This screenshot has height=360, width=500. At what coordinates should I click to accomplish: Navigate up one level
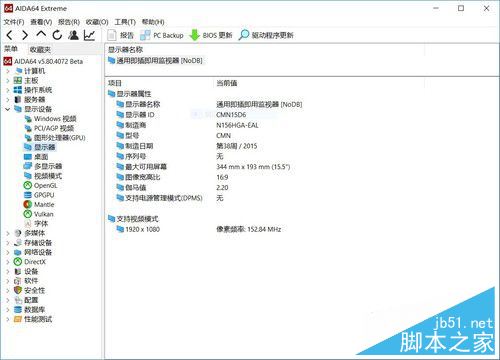(x=41, y=34)
